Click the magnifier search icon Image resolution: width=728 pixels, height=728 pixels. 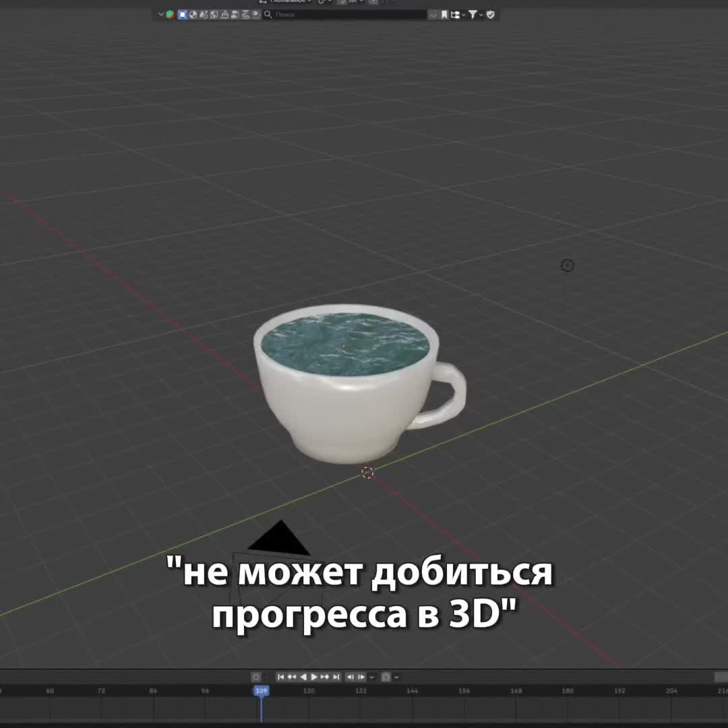pyautogui.click(x=268, y=14)
